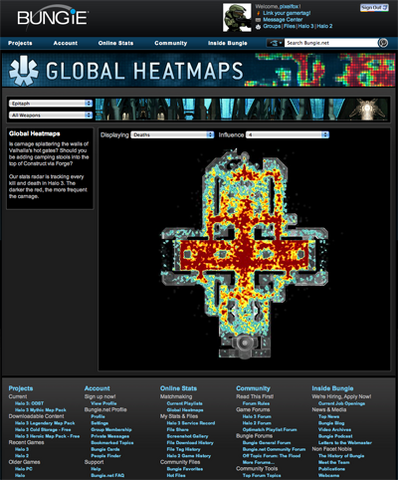Open the Global Heatmaps footer link

click(x=185, y=410)
